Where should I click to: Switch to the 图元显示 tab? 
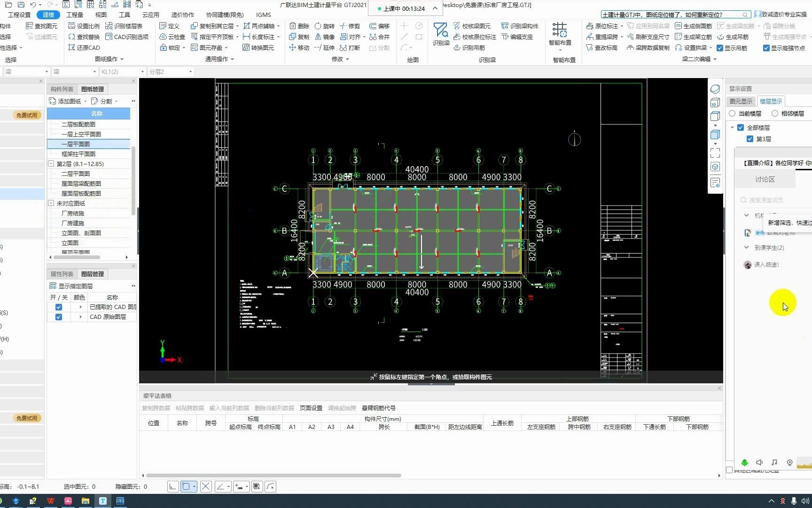click(741, 101)
